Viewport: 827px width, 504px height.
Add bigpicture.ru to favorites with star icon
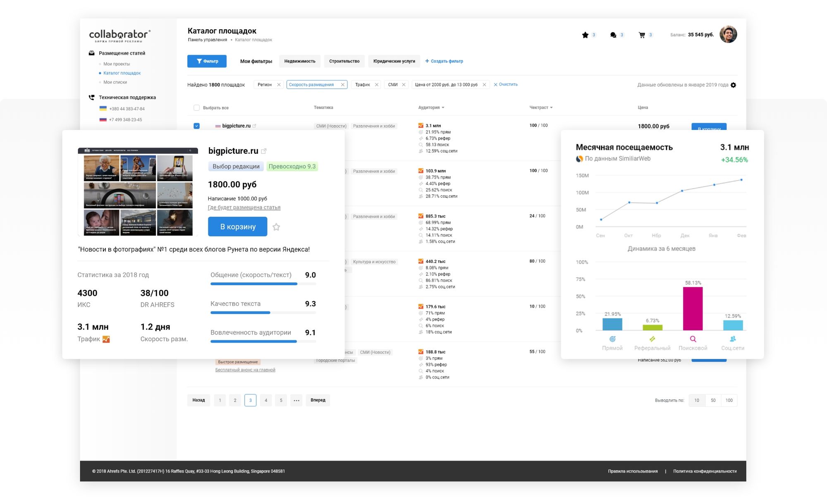coord(276,227)
